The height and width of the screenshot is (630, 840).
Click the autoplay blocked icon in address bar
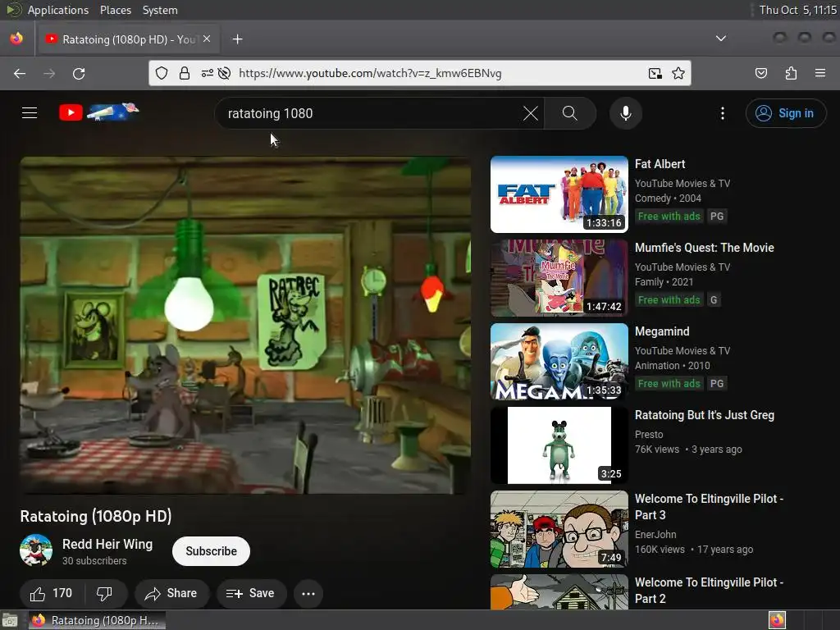(225, 73)
